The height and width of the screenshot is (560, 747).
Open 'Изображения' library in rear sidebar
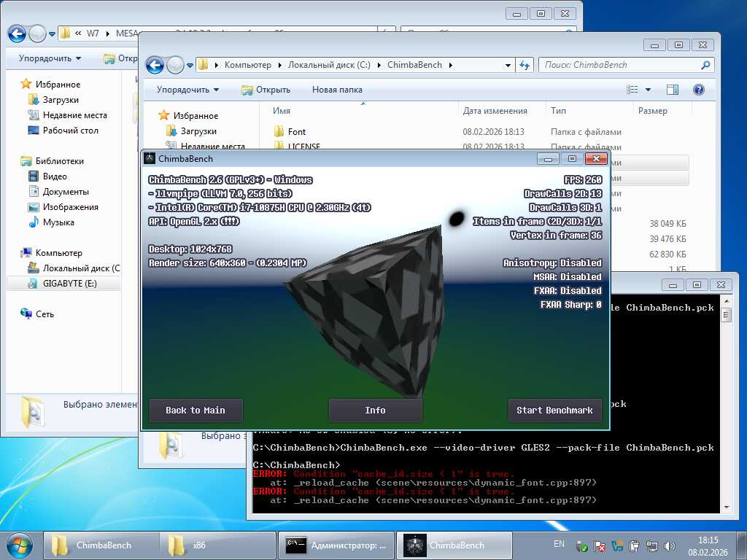(71, 206)
